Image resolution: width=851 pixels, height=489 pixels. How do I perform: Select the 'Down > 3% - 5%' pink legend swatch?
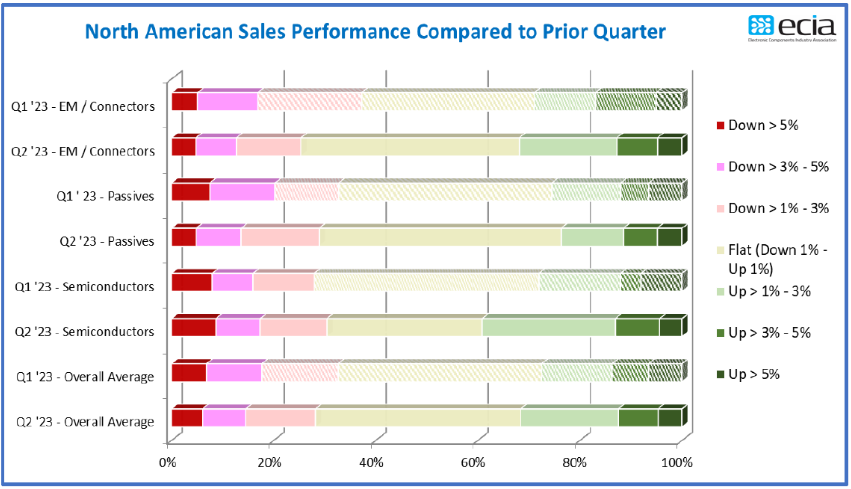721,167
